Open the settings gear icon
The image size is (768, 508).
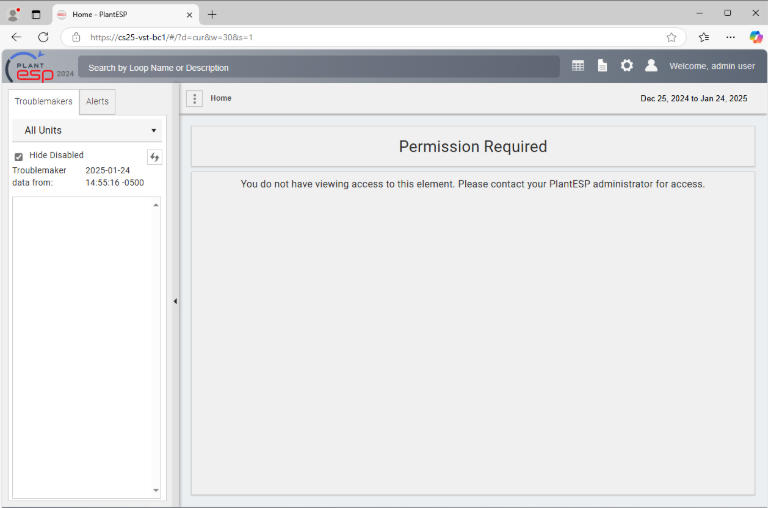pos(626,66)
